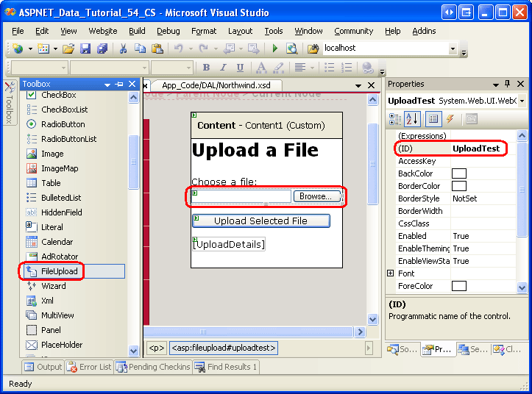
Task: Expand the Font property node
Action: point(391,273)
